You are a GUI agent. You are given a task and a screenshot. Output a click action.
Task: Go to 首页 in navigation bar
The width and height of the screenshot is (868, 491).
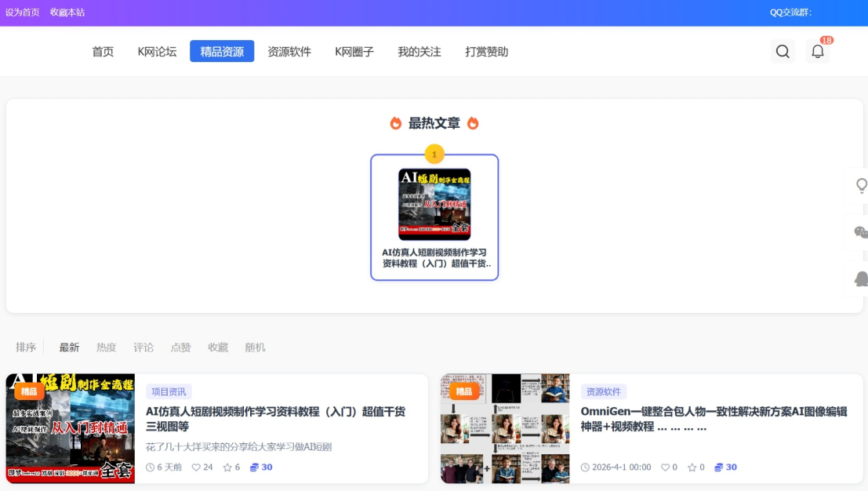pyautogui.click(x=103, y=52)
